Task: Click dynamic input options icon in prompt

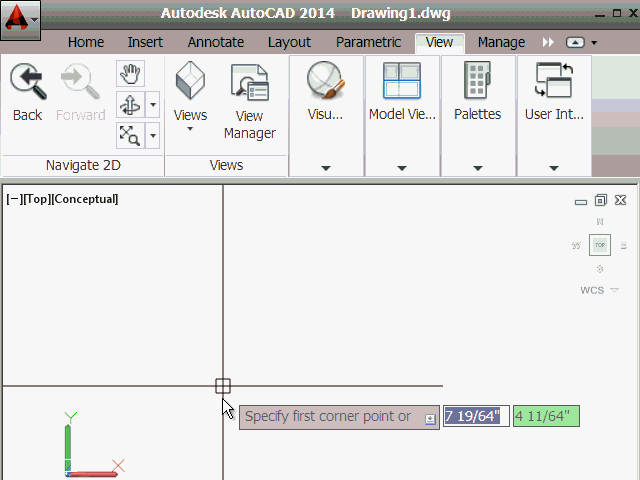Action: [x=430, y=419]
